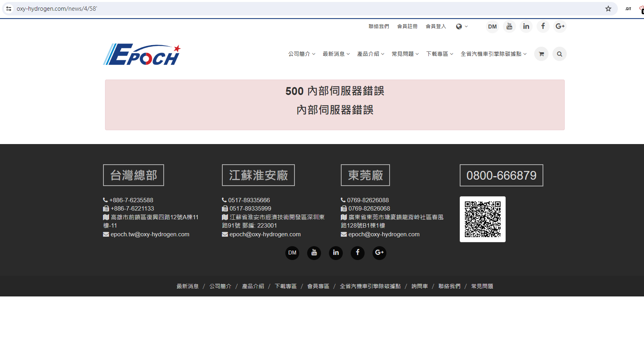This screenshot has height=338, width=644.
Task: Click the footer Google+ icon
Action: [379, 253]
